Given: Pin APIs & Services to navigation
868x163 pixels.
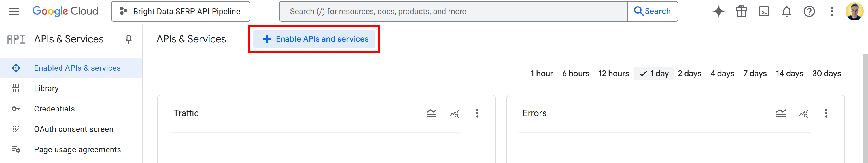Looking at the screenshot, I should (128, 39).
